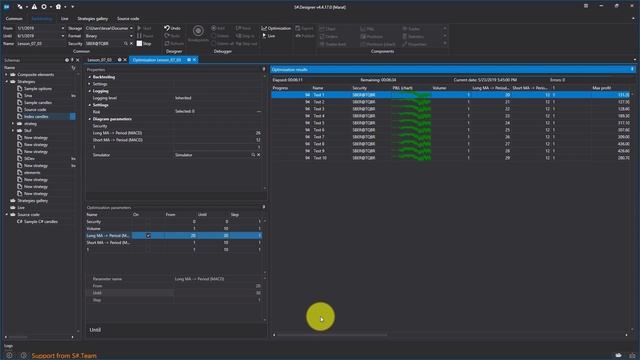This screenshot has height=360, width=640.
Task: Click the Progress cell of Test 1 row
Action: tap(291, 95)
